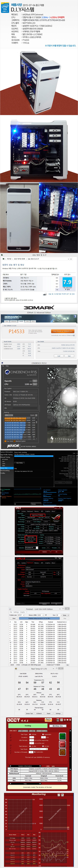Click the Load button in 3DMark 11

pos(59,356)
